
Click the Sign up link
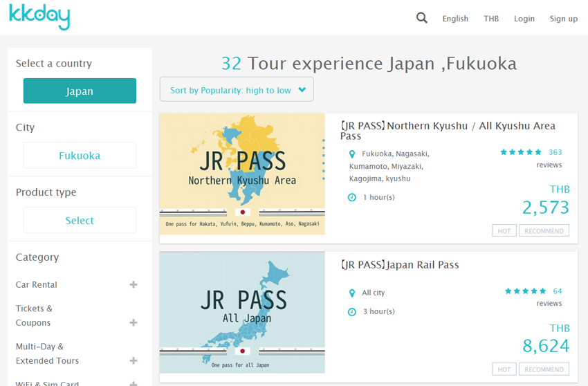coord(563,19)
